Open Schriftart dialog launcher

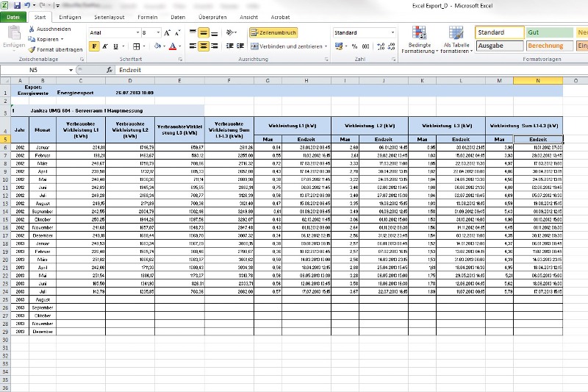pyautogui.click(x=180, y=60)
